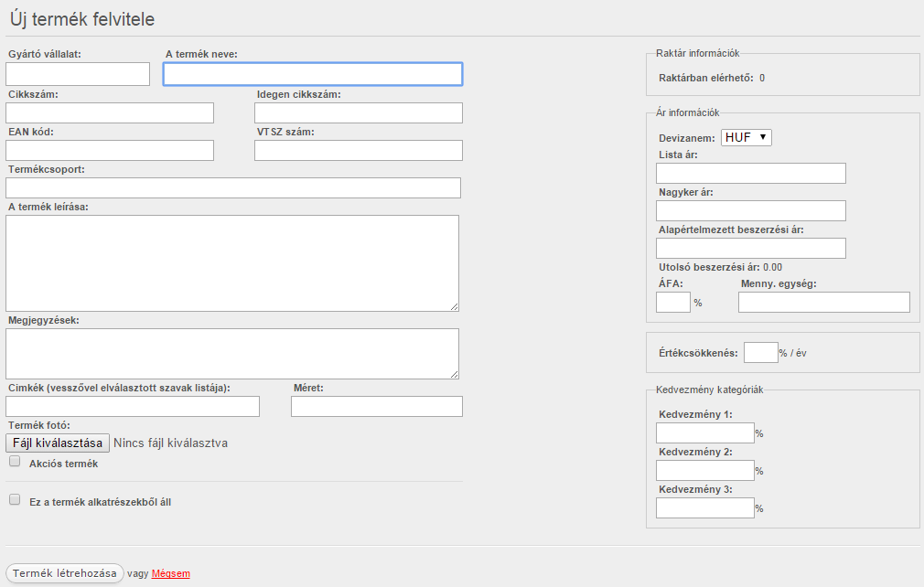The height and width of the screenshot is (587, 924).
Task: Click inside the Megjegyzések textarea
Action: [232, 354]
